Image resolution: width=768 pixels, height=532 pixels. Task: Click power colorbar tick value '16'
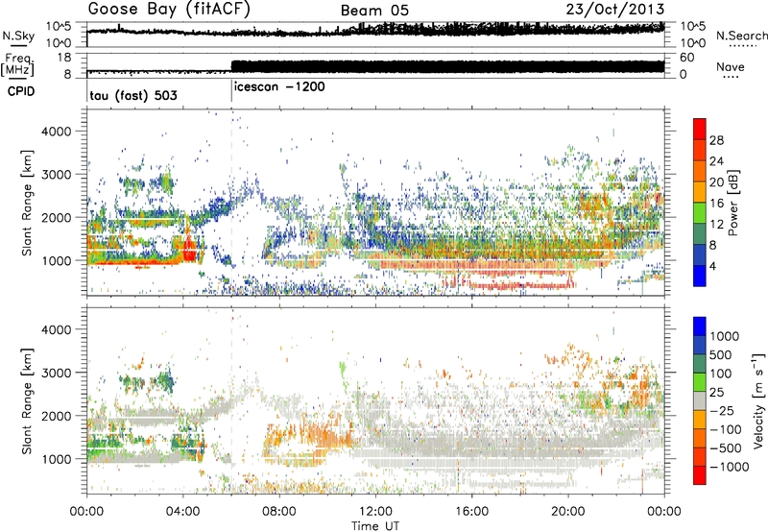(x=716, y=204)
